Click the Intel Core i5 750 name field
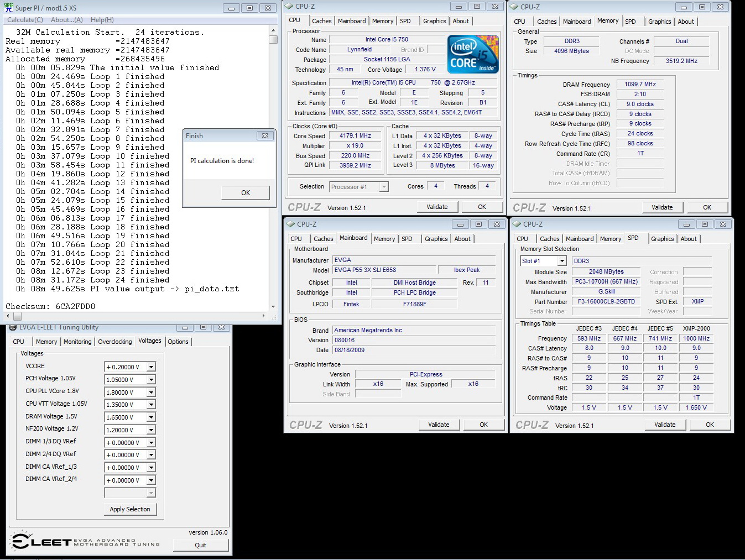Screen dimensions: 745x560 (x=387, y=40)
